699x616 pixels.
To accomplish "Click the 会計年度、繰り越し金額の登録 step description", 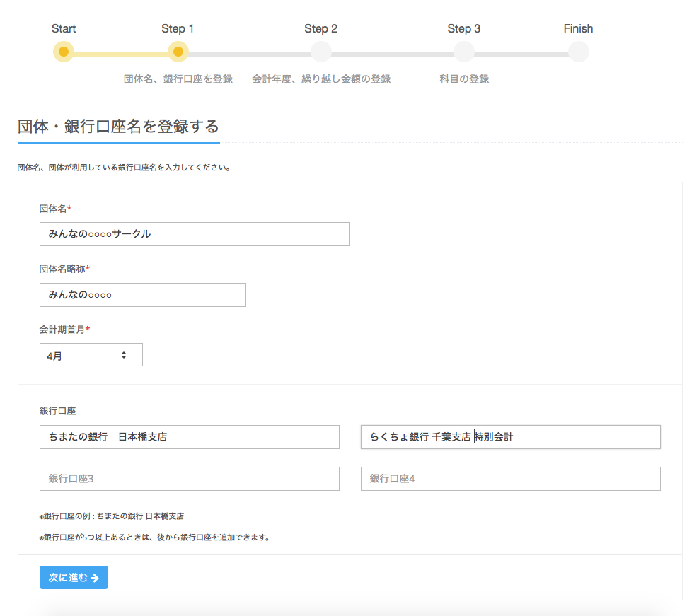I will (320, 79).
